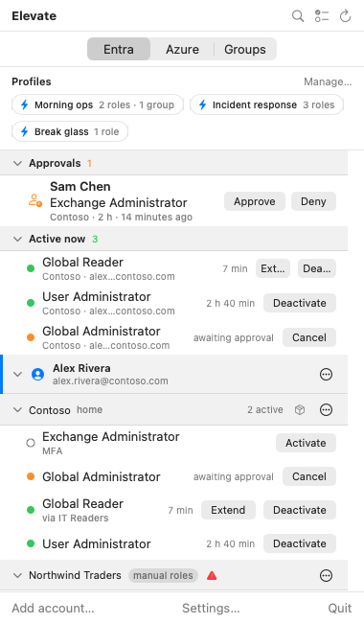Click alex.rivera@contoso.com email text
Screen dimensions: 364x623
click(x=110, y=381)
